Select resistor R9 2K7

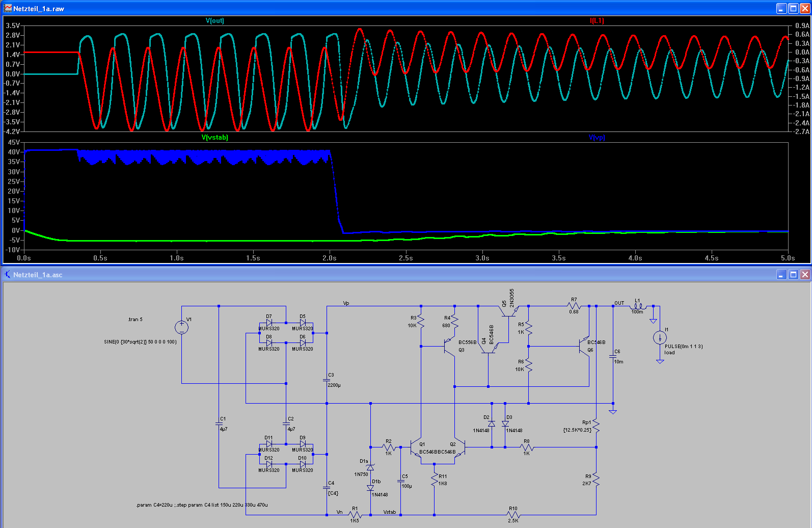click(596, 480)
